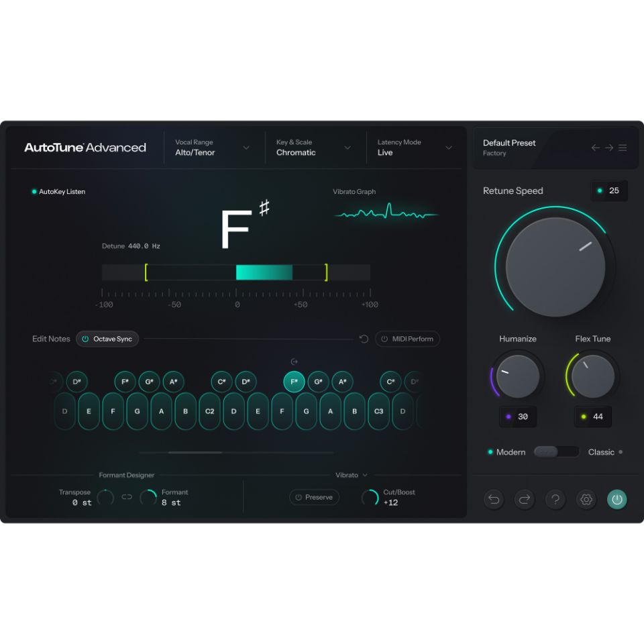
Task: Click the Flex Tune knob
Action: [x=593, y=376]
